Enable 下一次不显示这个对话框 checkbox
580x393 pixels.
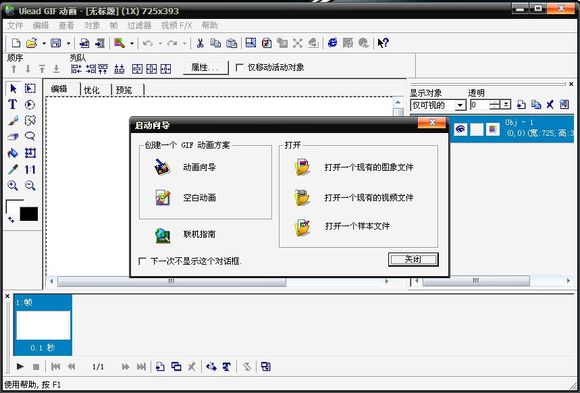[x=142, y=261]
